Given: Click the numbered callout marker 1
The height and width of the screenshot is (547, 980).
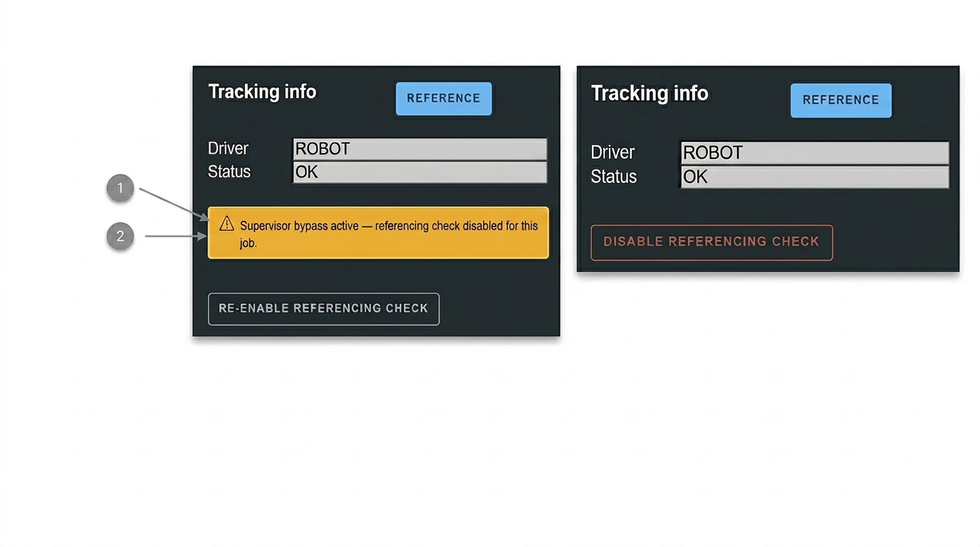Looking at the screenshot, I should pyautogui.click(x=120, y=188).
